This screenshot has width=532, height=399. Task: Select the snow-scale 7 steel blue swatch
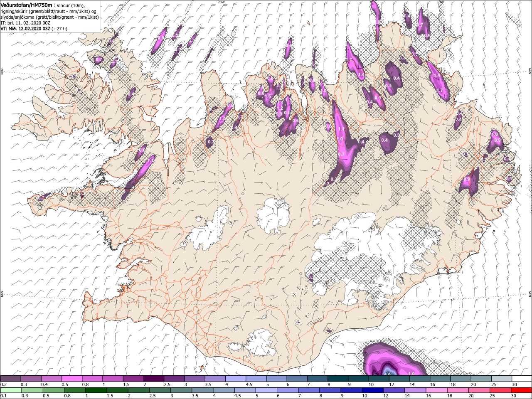coord(317,378)
